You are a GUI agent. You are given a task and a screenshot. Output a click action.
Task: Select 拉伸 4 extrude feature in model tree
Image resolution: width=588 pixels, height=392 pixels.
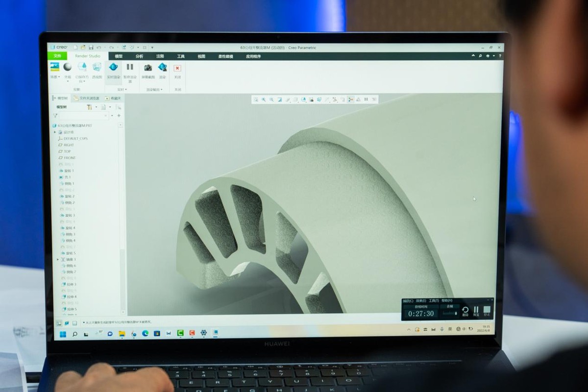(69, 297)
